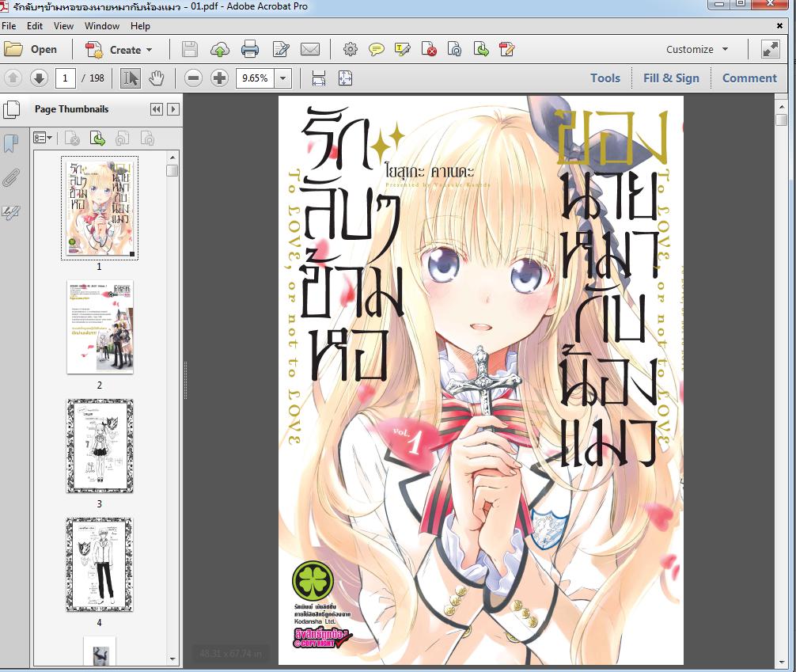The image size is (796, 672).
Task: Click the Save floppy disk icon
Action: click(x=190, y=49)
